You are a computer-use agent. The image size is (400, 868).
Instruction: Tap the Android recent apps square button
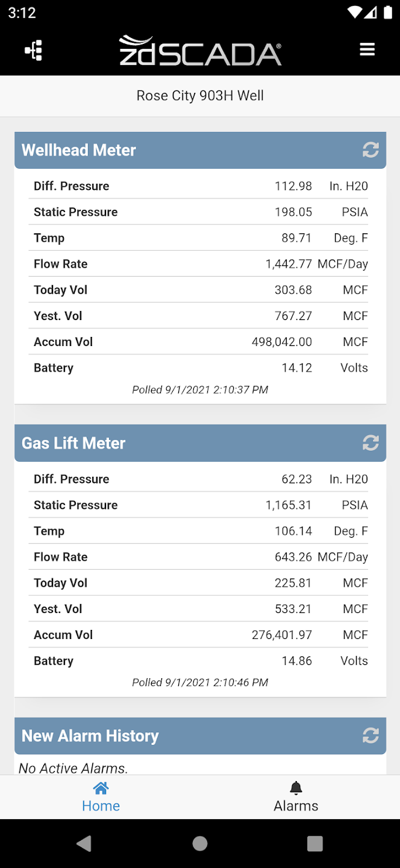[x=315, y=843]
